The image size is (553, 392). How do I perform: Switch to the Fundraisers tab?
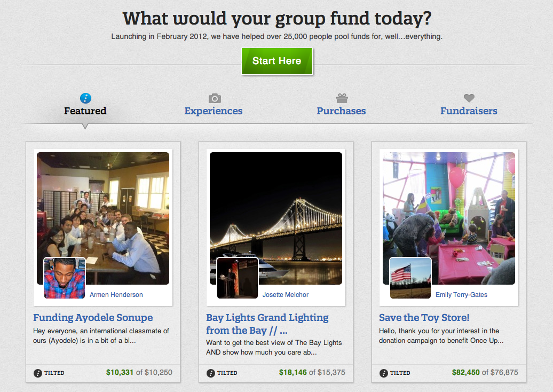tap(469, 111)
